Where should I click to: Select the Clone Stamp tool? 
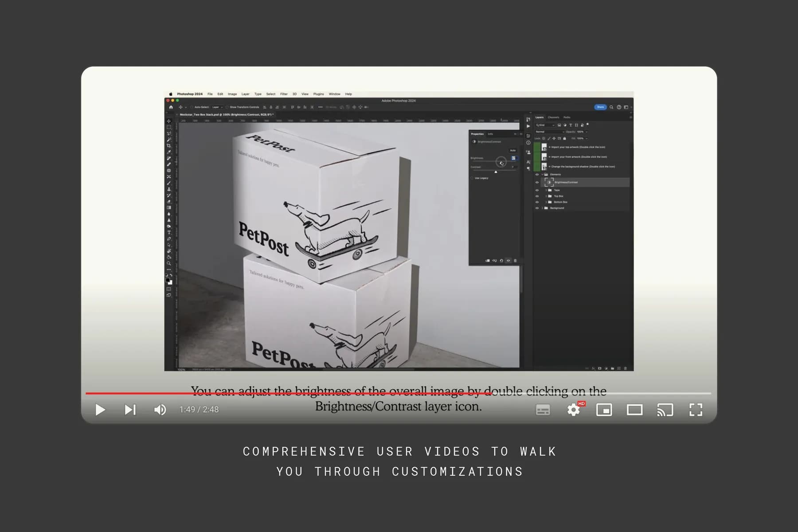pyautogui.click(x=169, y=189)
